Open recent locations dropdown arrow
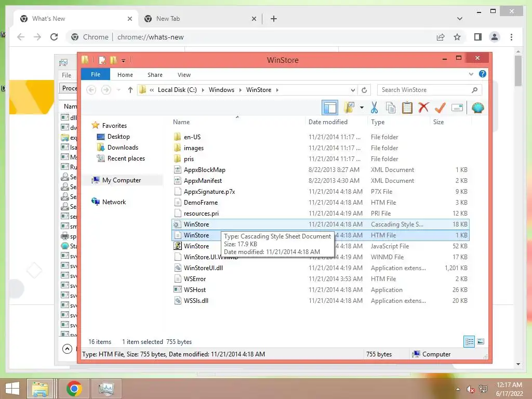Viewport: 532px width, 399px height. click(x=118, y=90)
